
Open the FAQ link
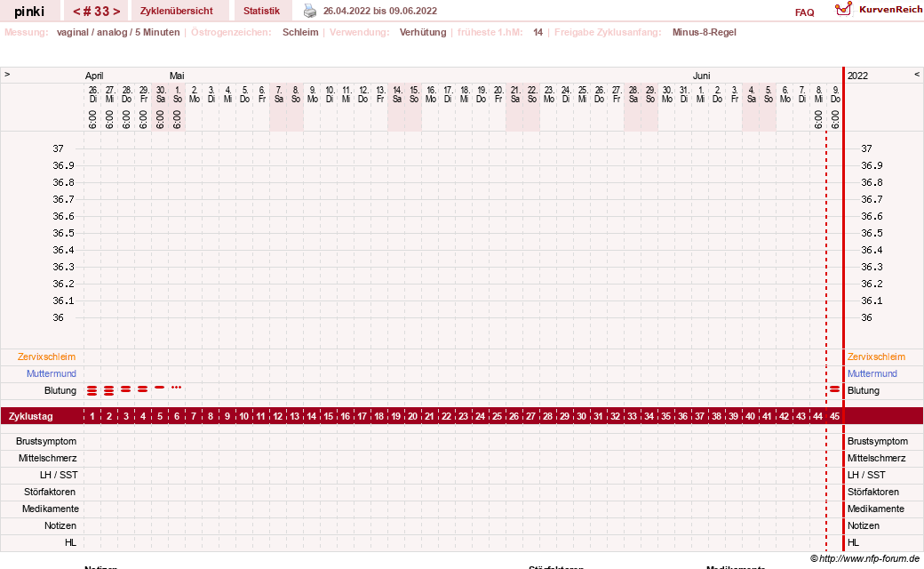coord(804,12)
